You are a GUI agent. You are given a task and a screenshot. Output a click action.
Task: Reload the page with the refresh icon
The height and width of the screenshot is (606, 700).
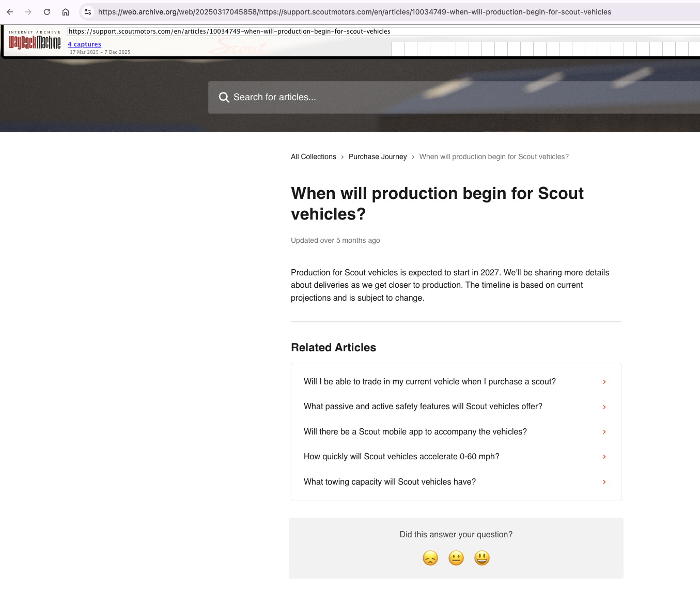47,12
